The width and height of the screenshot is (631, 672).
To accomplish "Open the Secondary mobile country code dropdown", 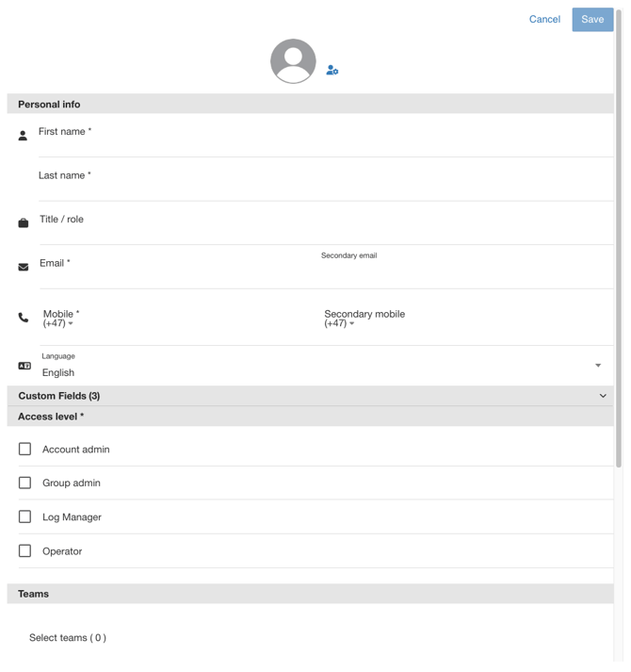I will coord(340,323).
